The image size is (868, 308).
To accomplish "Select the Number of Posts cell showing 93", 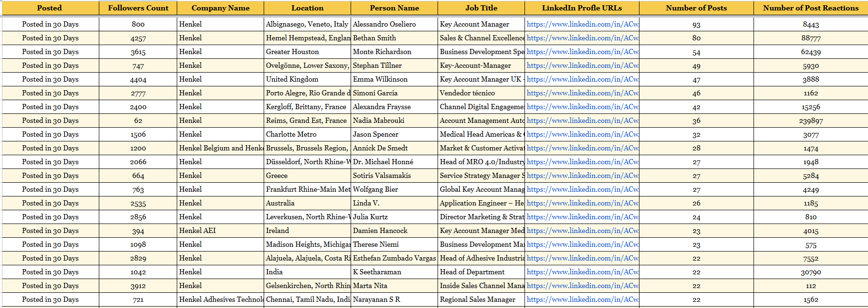I will pyautogui.click(x=696, y=24).
